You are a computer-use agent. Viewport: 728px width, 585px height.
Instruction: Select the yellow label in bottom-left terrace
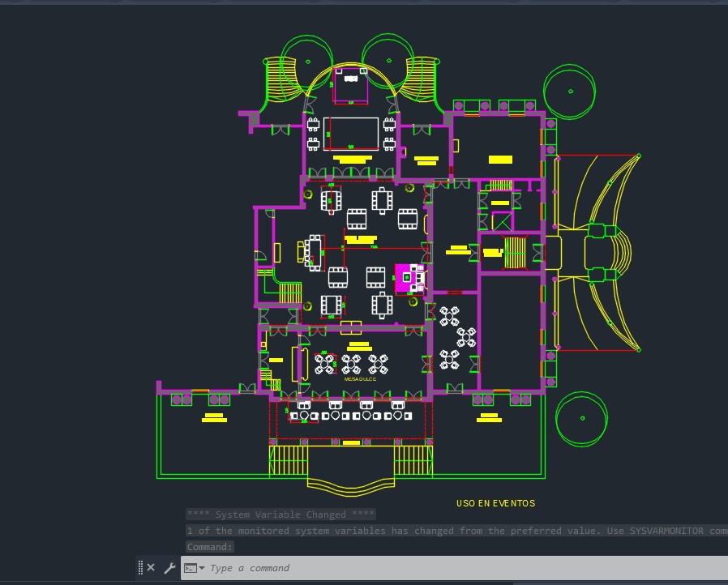214,418
